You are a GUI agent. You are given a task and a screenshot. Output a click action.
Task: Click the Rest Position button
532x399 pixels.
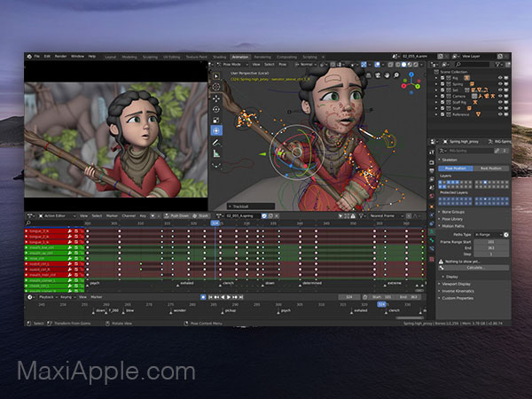(490, 166)
